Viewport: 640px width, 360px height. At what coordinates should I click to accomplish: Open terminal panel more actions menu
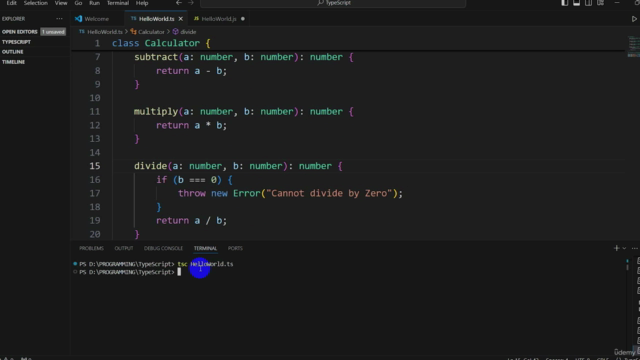(x=635, y=248)
